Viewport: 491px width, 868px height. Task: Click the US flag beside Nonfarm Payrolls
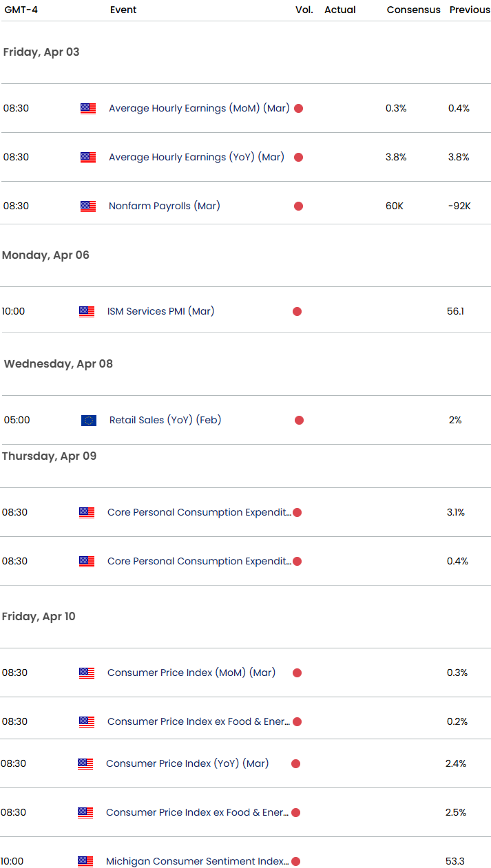point(88,206)
